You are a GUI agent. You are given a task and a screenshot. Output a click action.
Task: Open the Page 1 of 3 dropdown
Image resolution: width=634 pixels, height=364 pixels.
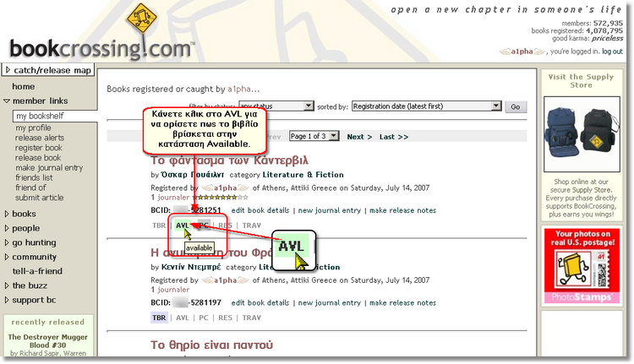point(314,136)
